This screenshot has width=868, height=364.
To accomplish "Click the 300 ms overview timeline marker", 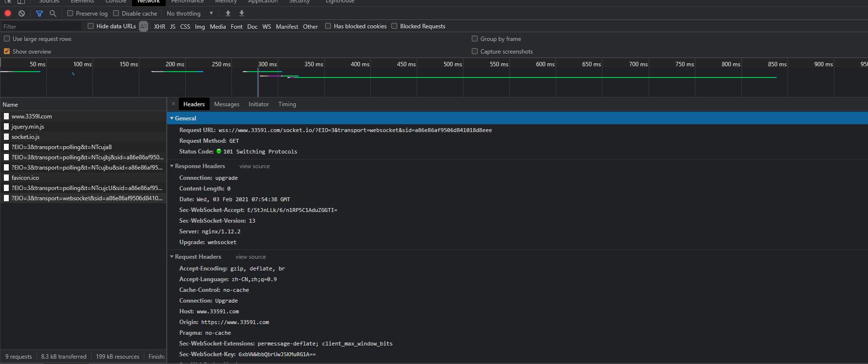I will 267,64.
